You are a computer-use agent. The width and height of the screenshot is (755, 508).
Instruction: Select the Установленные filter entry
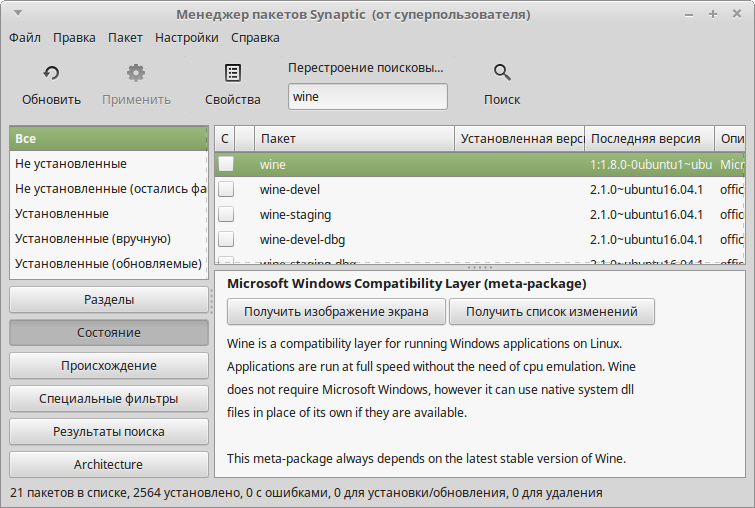coord(109,214)
